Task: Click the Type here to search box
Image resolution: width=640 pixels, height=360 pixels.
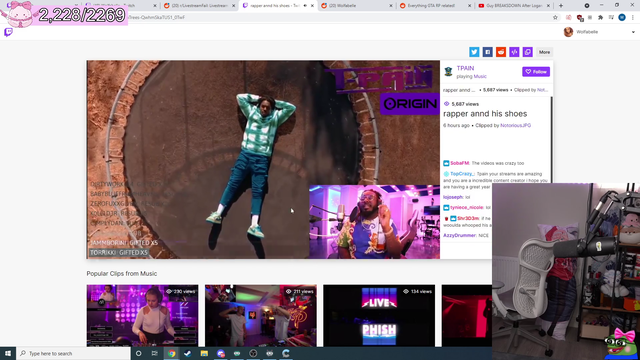Action: [73, 353]
